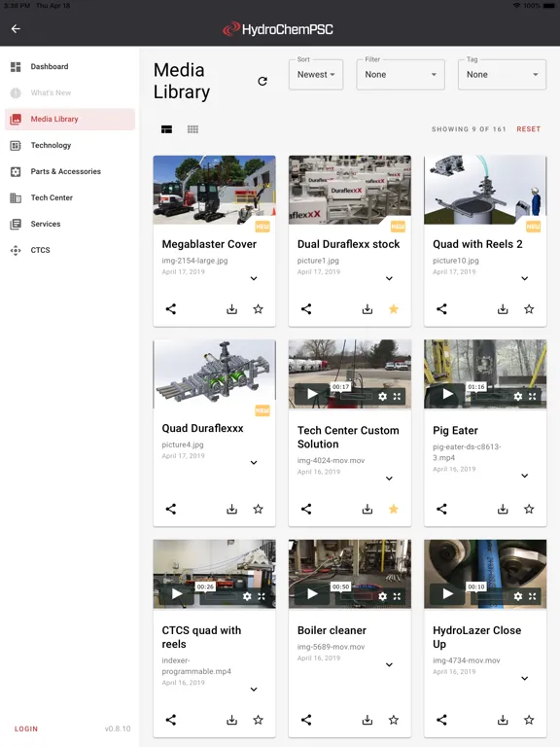Expand details for Quad with Reels 2
The width and height of the screenshot is (560, 747).
[524, 278]
